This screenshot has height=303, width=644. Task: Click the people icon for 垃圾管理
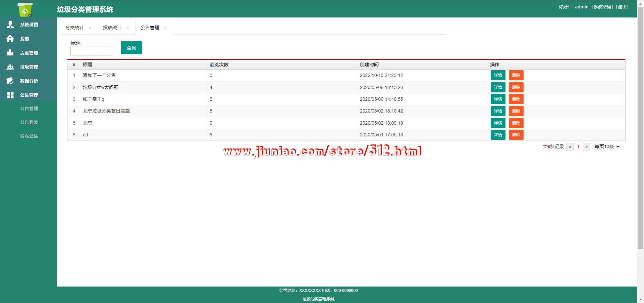(10, 67)
